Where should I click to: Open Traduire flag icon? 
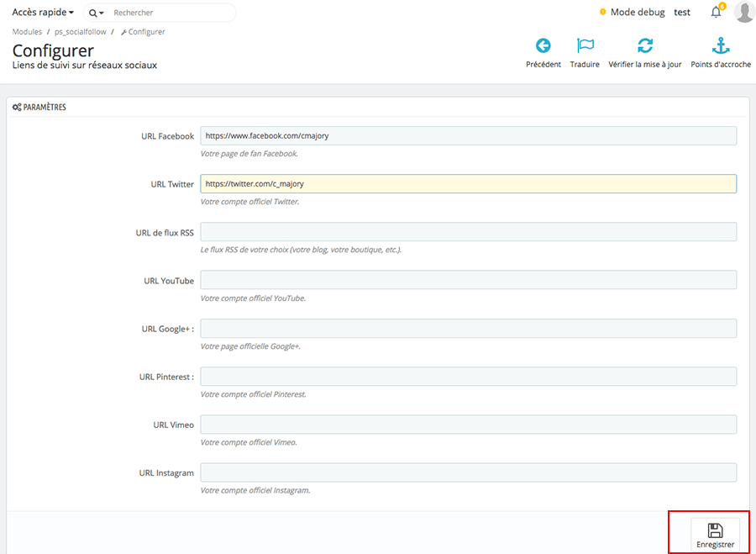pyautogui.click(x=585, y=46)
